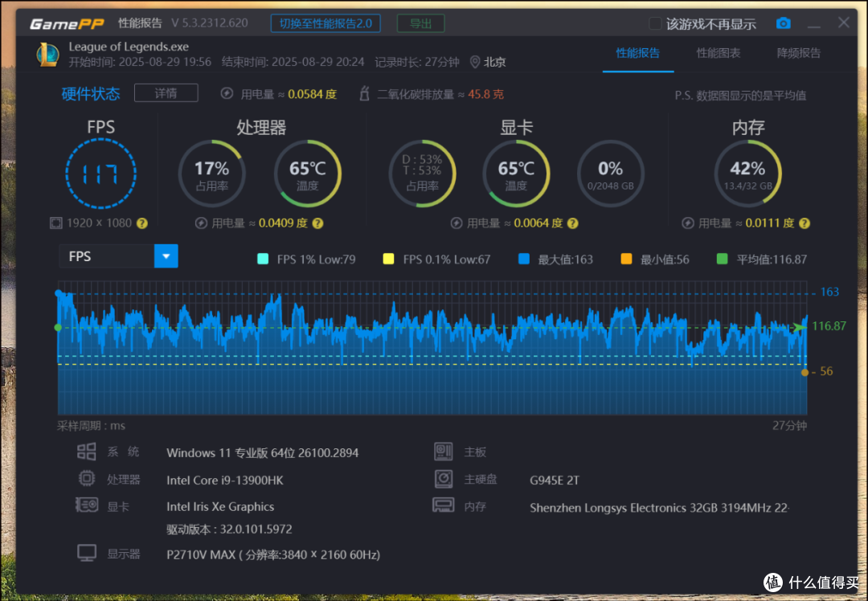Toggle 平均值 green legend swatch
Screen dimensions: 868x601
pos(722,259)
